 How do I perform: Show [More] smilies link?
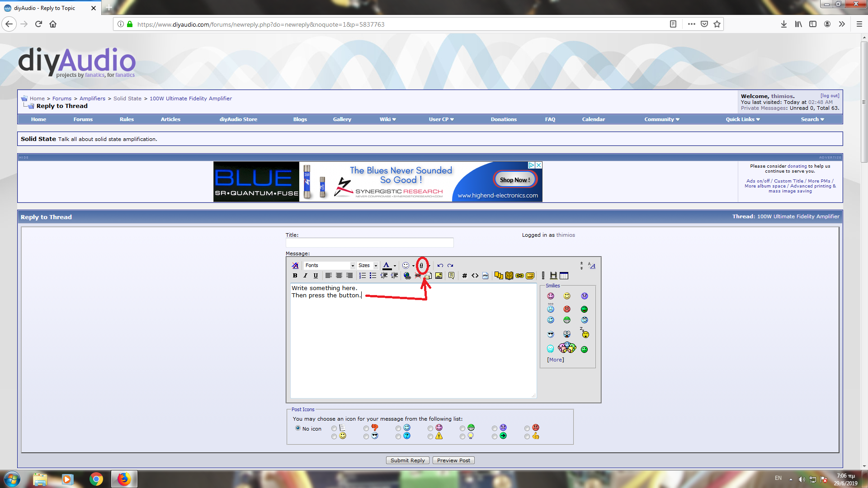pos(556,360)
